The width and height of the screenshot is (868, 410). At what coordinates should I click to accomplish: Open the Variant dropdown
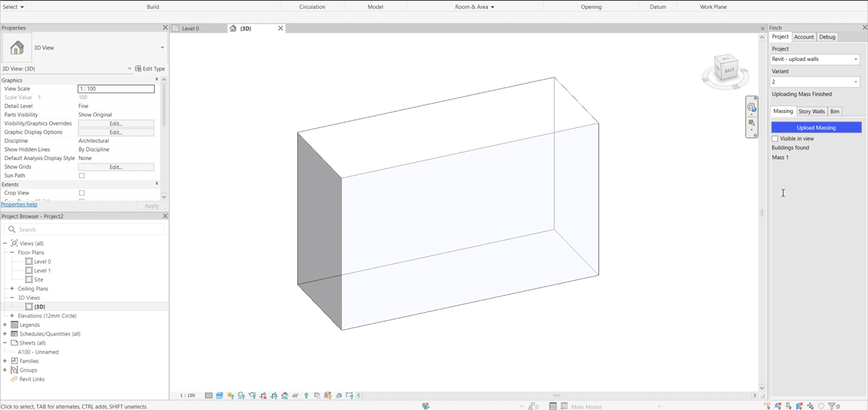[x=815, y=82]
